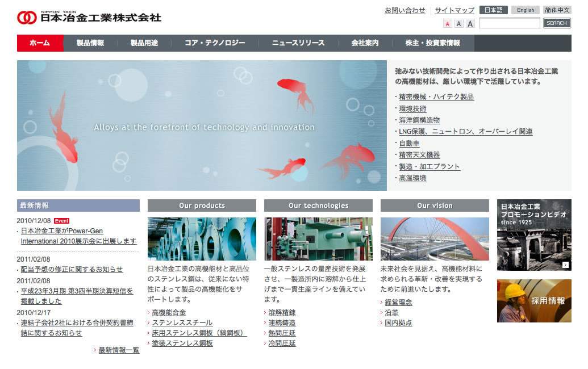Focus the site search input field
Image resolution: width=588 pixels, height=369 pixels.
(510, 23)
